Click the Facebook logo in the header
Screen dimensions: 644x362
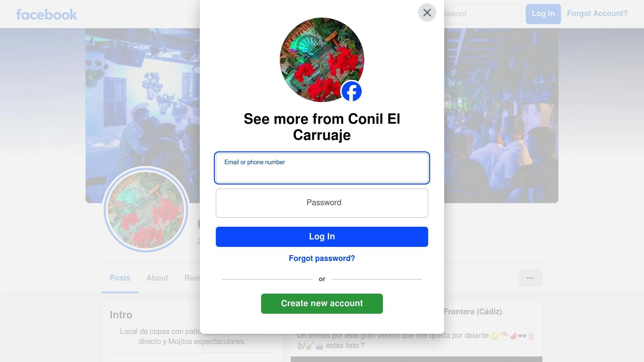tap(47, 14)
